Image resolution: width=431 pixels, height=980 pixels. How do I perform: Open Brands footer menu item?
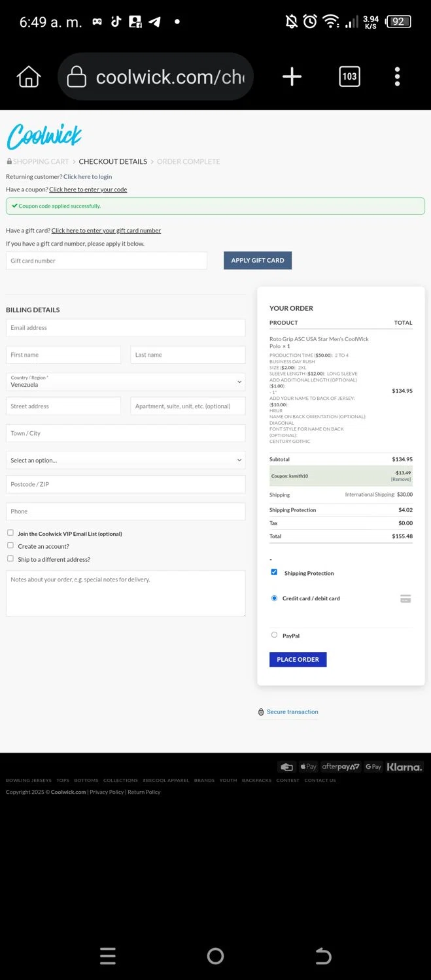click(x=204, y=780)
